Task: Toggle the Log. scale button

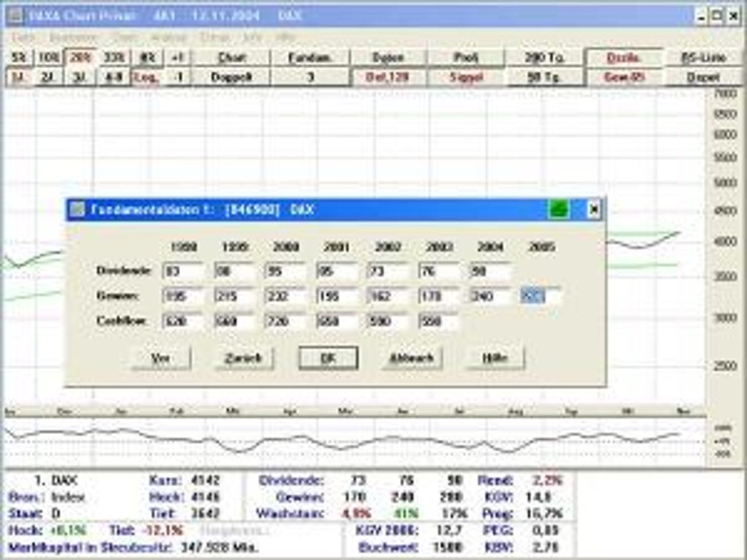Action: 147,77
